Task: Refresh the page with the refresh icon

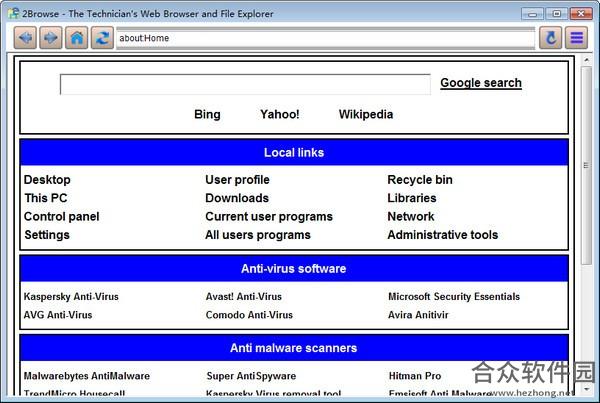Action: coord(102,38)
